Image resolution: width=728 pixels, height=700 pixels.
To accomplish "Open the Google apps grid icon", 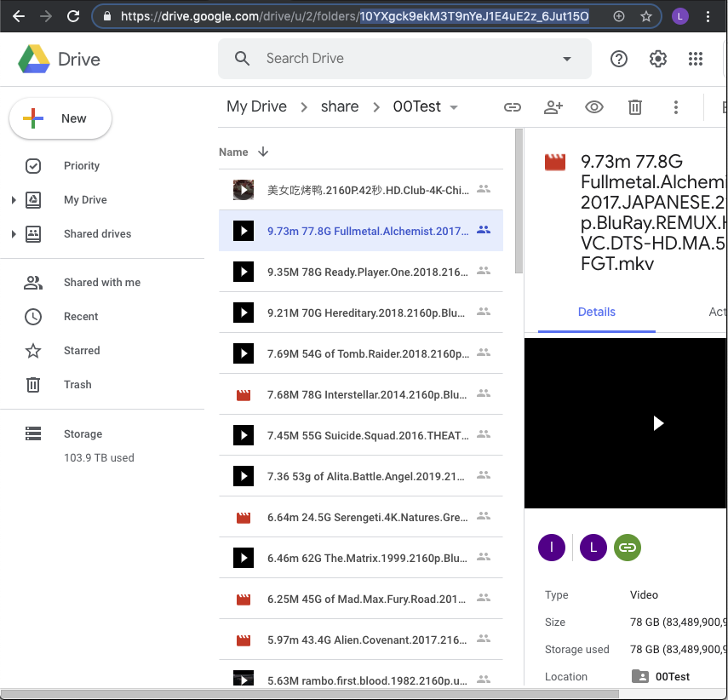I will [696, 59].
